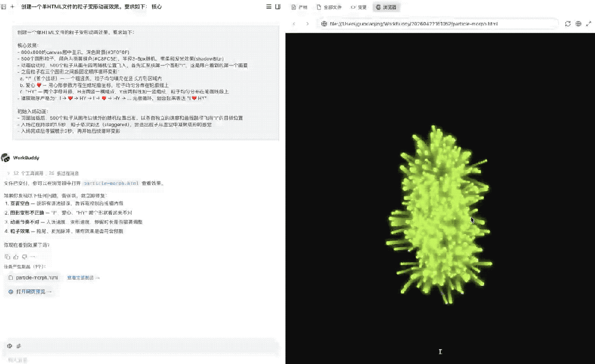
Task: Switch to the 全部文件 tab
Action: pos(329,8)
